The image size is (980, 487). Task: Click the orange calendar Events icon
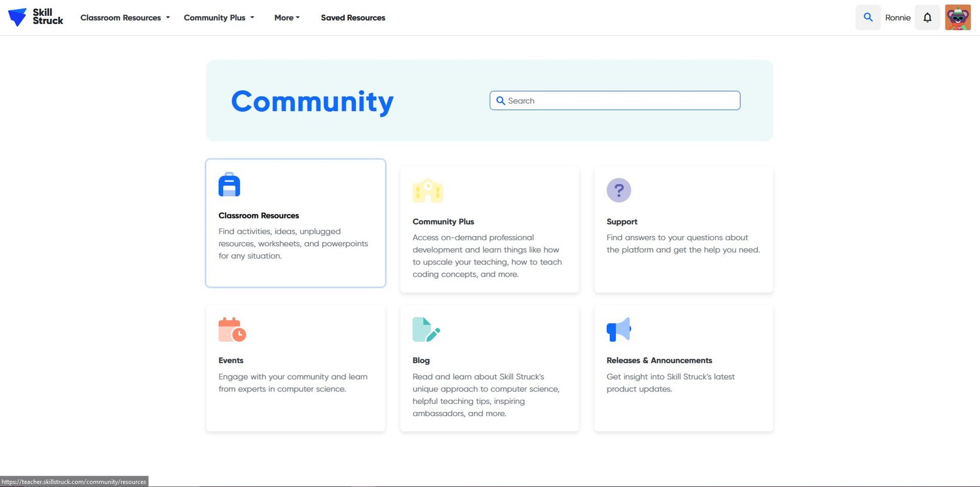232,329
